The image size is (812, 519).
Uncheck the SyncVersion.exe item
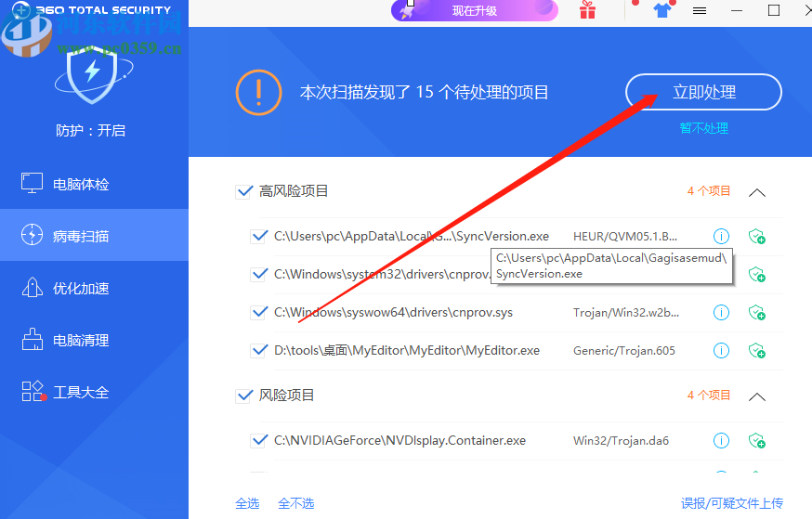[x=258, y=237]
